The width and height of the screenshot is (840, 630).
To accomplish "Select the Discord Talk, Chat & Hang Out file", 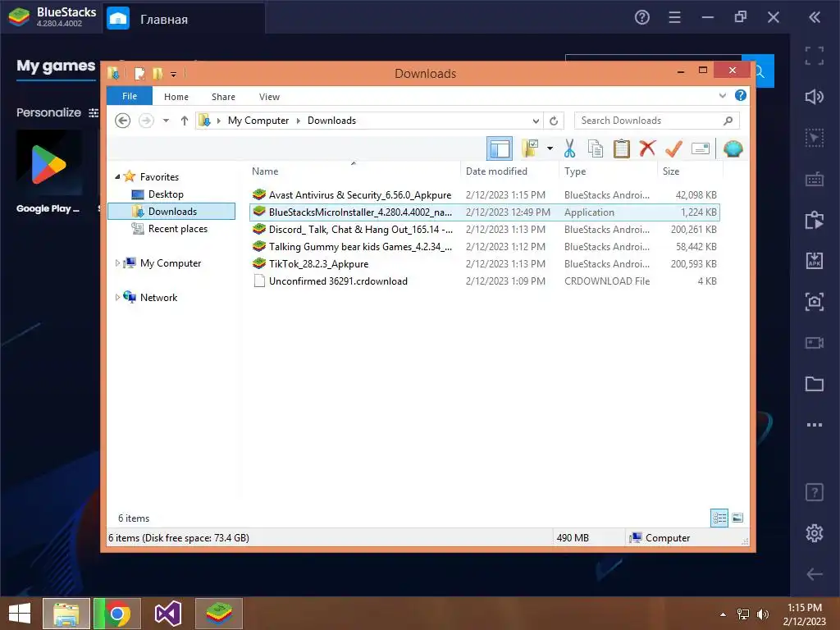I will [x=485, y=230].
